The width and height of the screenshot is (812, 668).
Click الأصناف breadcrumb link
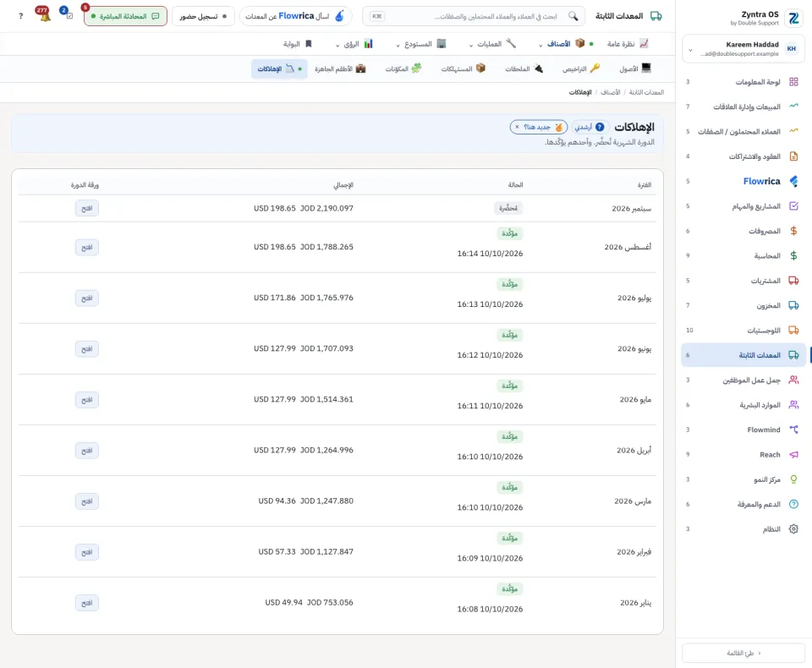coord(610,92)
